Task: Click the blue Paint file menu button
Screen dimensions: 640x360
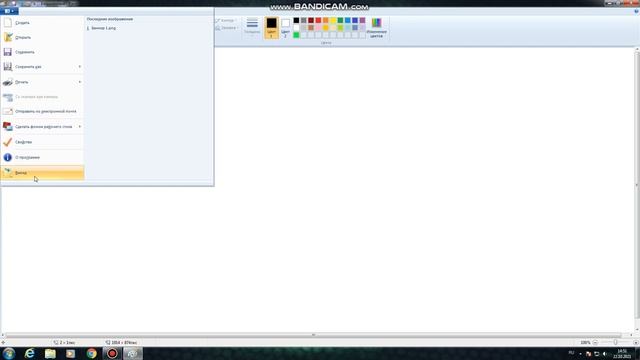Action: click(x=9, y=11)
